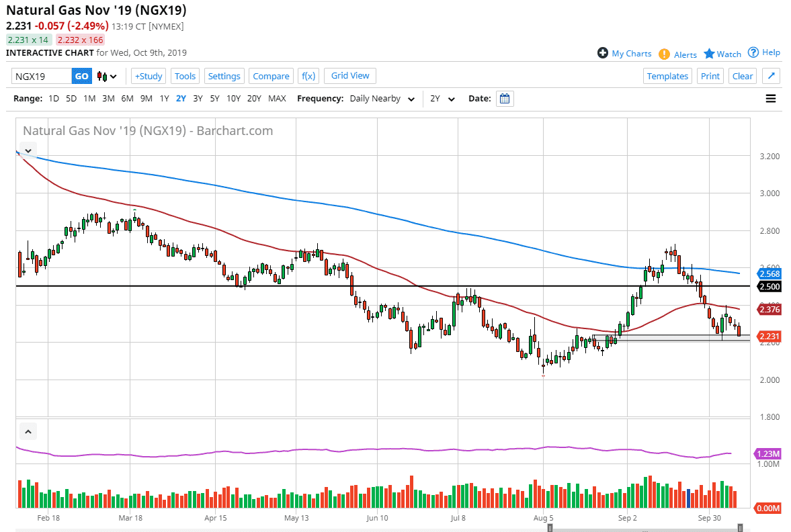
Task: Switch to Grid View
Action: click(350, 76)
